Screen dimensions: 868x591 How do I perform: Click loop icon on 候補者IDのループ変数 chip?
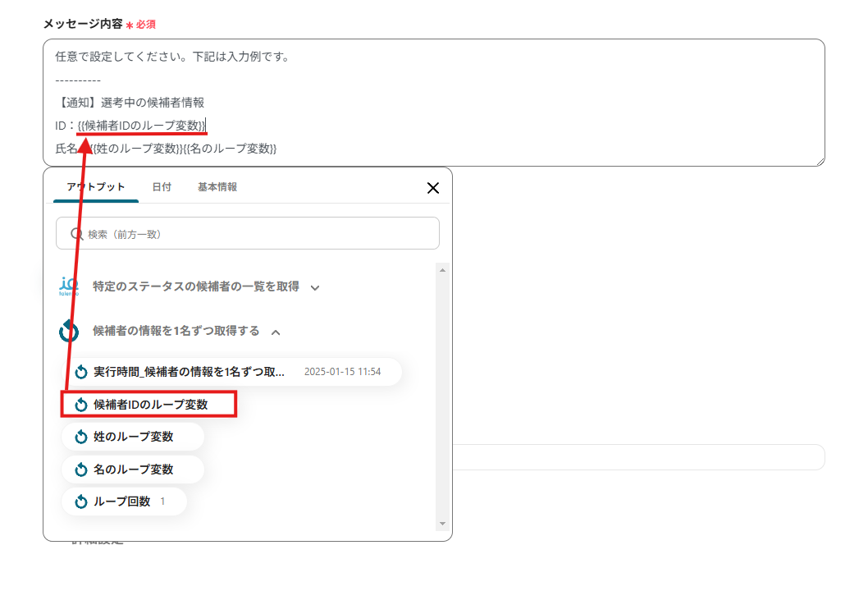pos(81,405)
